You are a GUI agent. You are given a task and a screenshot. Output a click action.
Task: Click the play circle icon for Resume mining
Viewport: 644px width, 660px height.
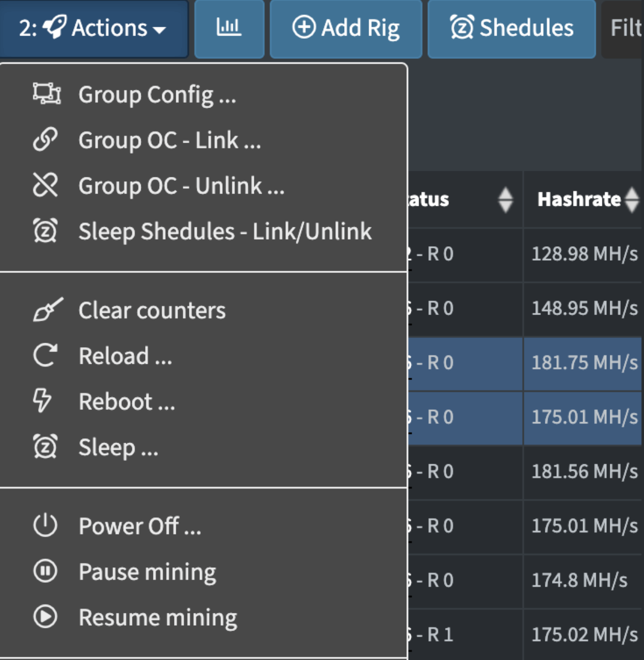[45, 617]
